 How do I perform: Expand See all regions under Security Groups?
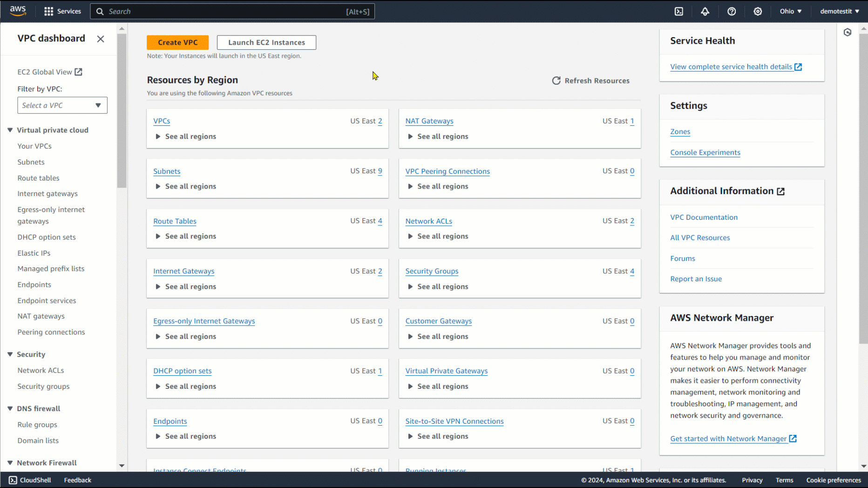438,286
